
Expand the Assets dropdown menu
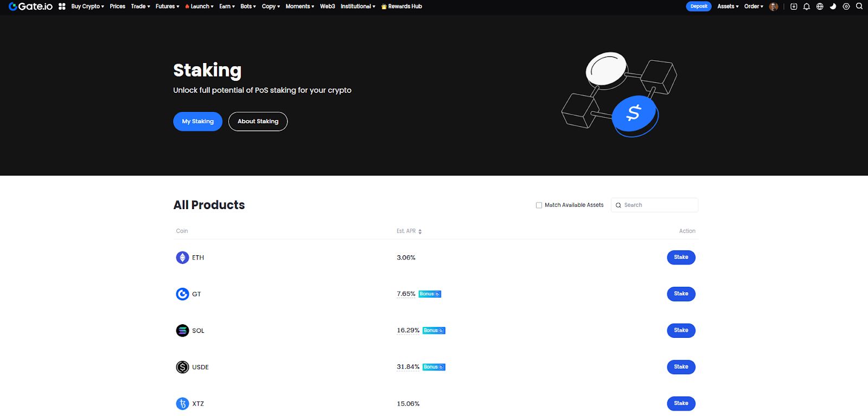pos(727,7)
